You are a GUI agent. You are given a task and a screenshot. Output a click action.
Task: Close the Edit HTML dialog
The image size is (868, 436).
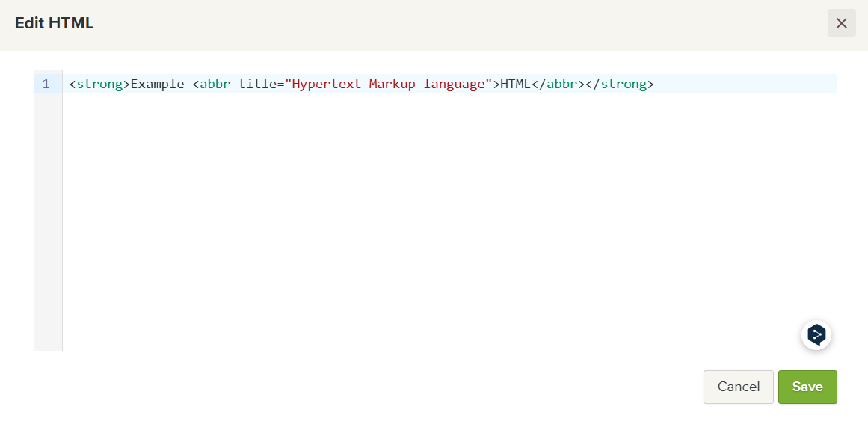pyautogui.click(x=841, y=23)
